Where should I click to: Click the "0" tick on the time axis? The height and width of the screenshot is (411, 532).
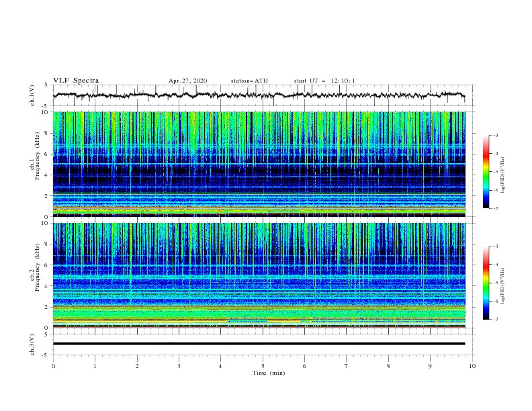point(53,366)
